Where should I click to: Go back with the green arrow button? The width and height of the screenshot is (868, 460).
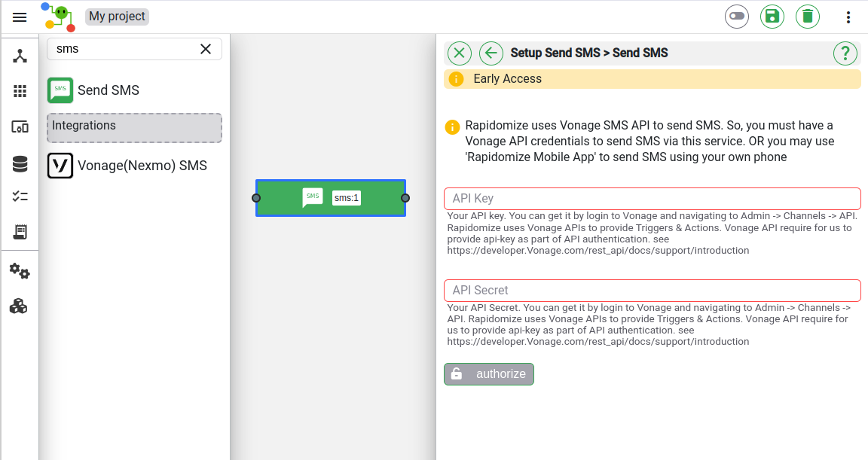point(491,53)
